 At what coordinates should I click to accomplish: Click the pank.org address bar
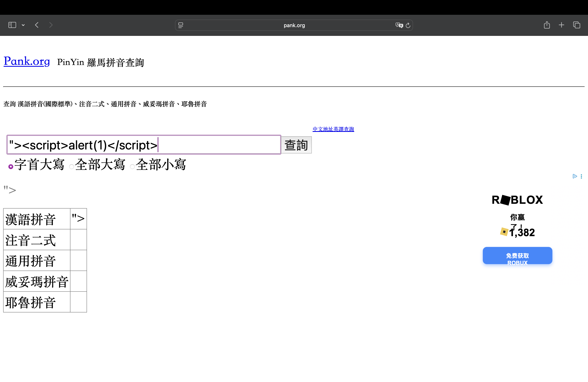[x=294, y=25]
